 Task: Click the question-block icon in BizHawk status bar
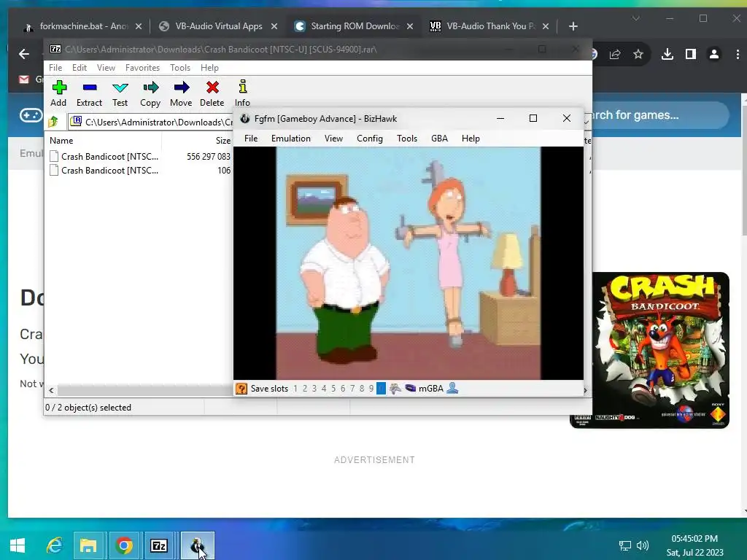pyautogui.click(x=241, y=389)
